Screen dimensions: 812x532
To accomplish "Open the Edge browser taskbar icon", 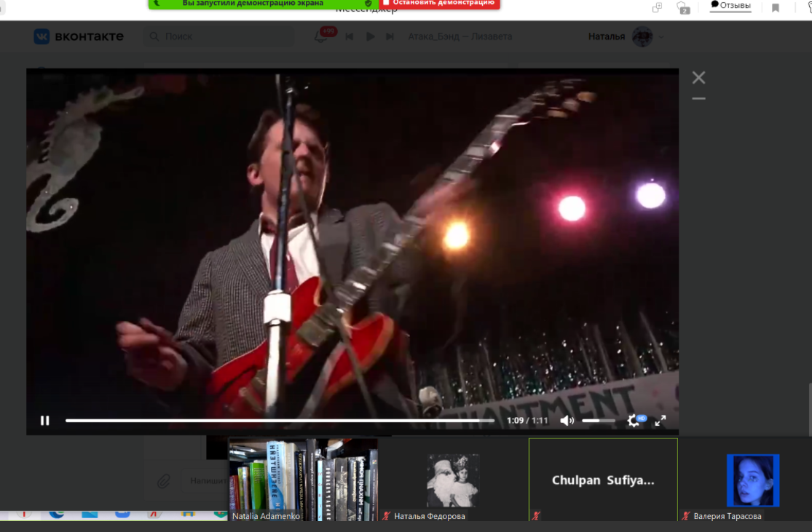I will [57, 514].
